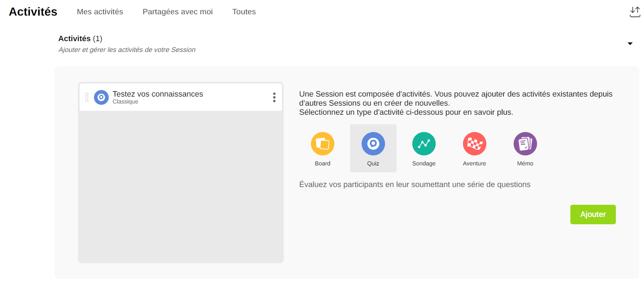Click the empty grey area of the activity list

(181, 186)
